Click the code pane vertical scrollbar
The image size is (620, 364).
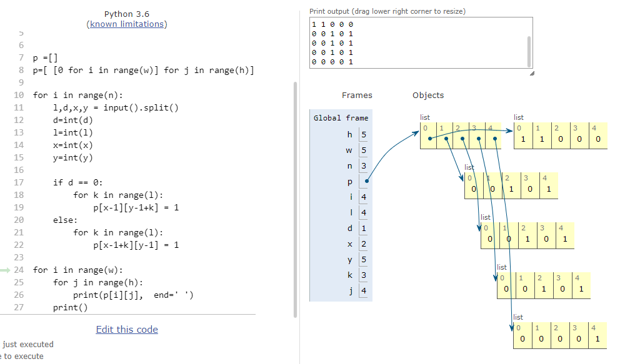(x=295, y=199)
